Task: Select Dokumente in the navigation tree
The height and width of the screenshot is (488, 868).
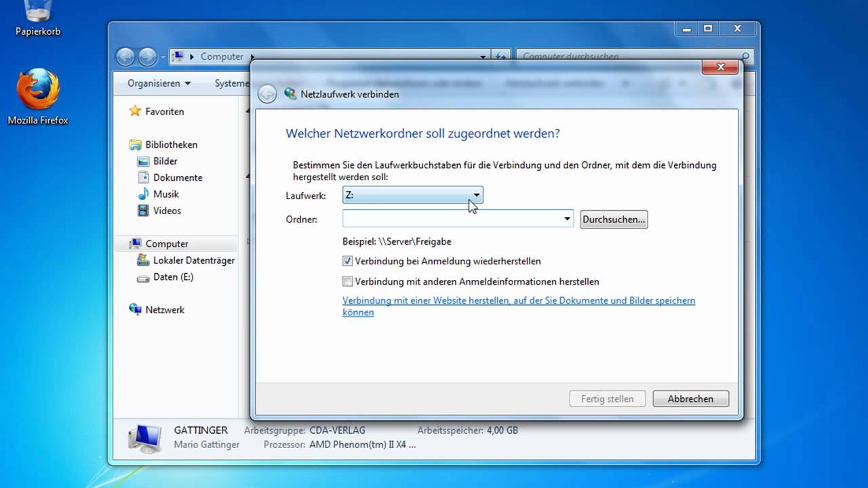Action: [178, 178]
